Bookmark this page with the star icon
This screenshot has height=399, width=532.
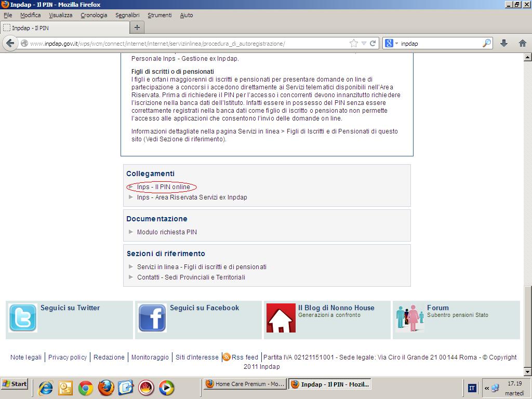click(354, 44)
